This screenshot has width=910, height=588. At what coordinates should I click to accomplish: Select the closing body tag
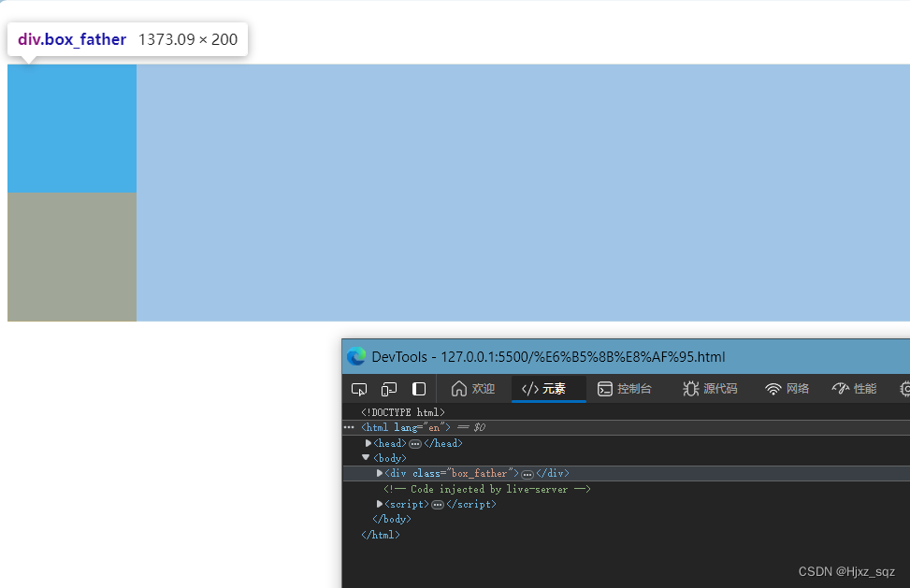tap(392, 519)
